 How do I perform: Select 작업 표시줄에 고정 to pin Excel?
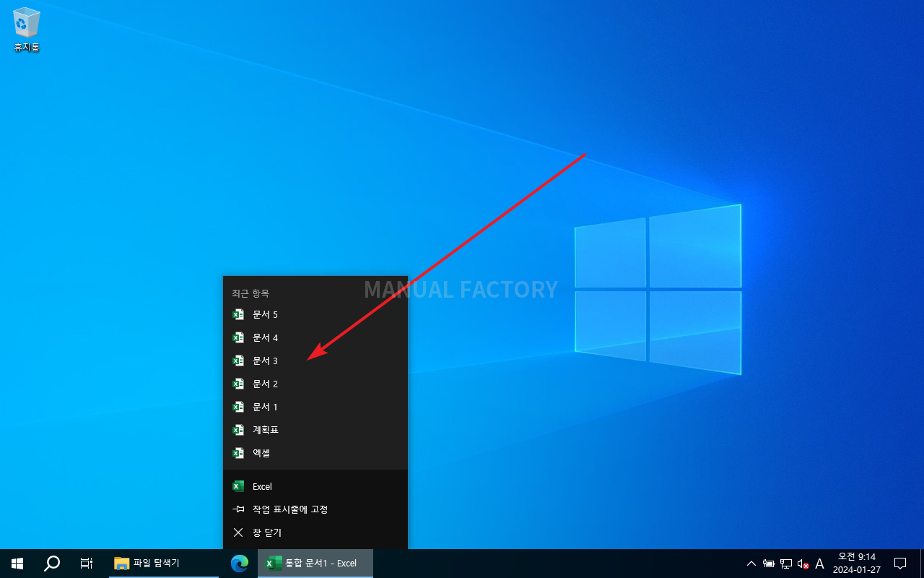click(315, 509)
